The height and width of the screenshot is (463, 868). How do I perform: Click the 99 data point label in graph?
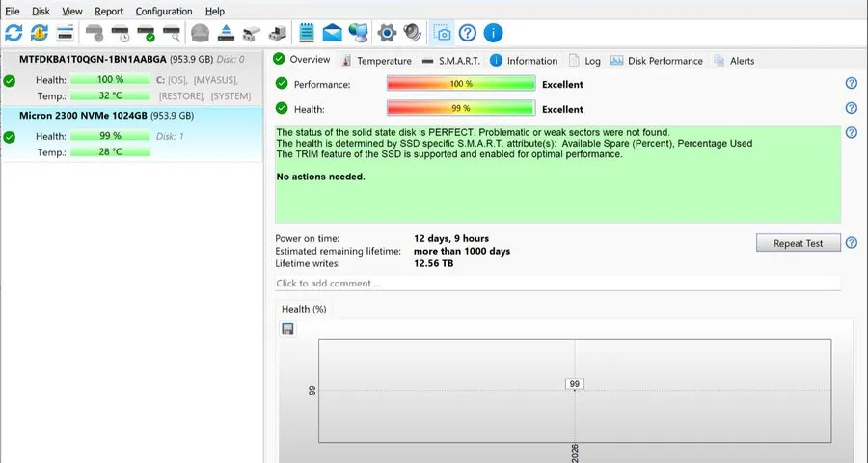tap(575, 384)
